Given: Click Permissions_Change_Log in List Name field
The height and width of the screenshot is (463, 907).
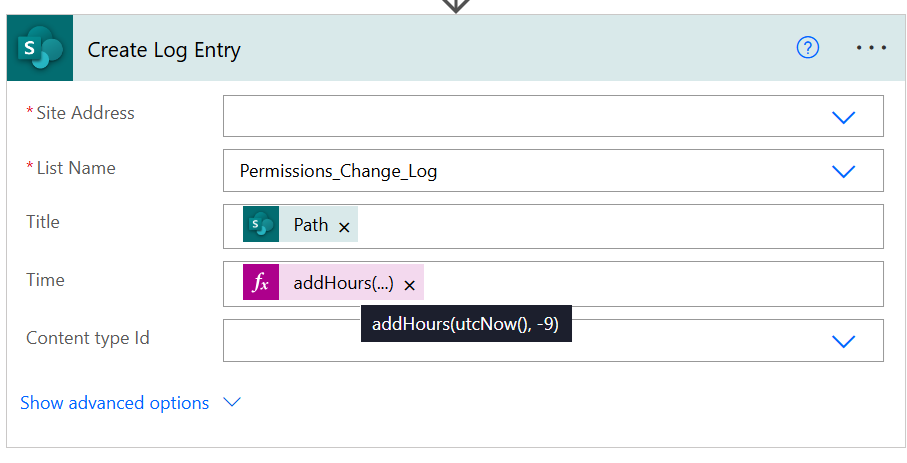Looking at the screenshot, I should click(x=338, y=171).
